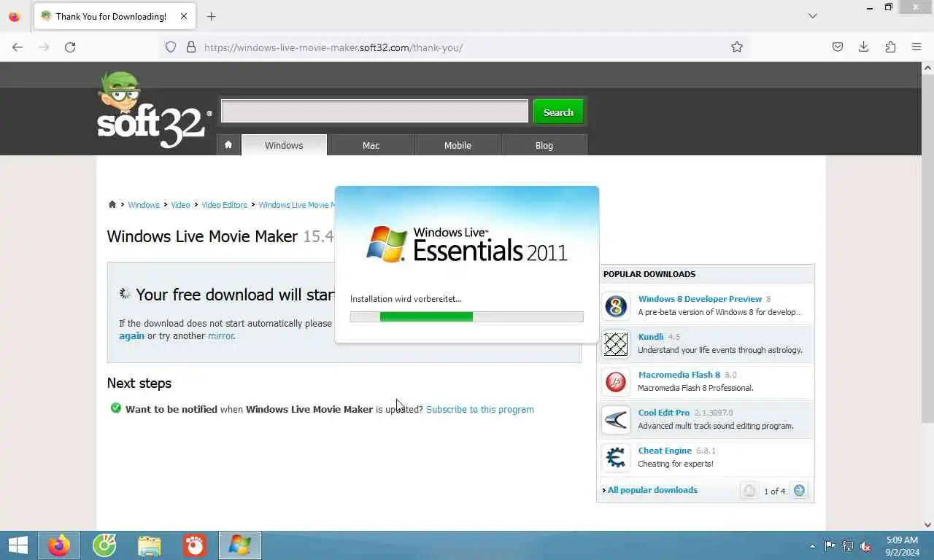934x560 pixels.
Task: Open the Video Editors breadcrumb link
Action: [224, 205]
